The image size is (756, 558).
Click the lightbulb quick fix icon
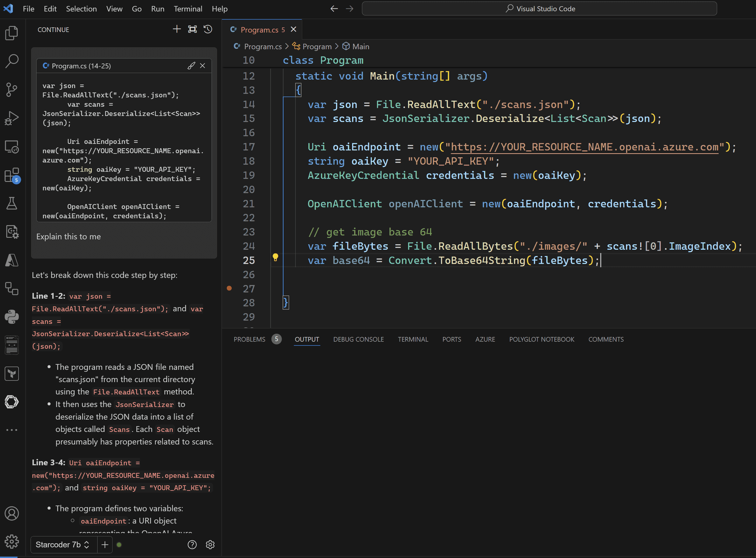coord(275,257)
